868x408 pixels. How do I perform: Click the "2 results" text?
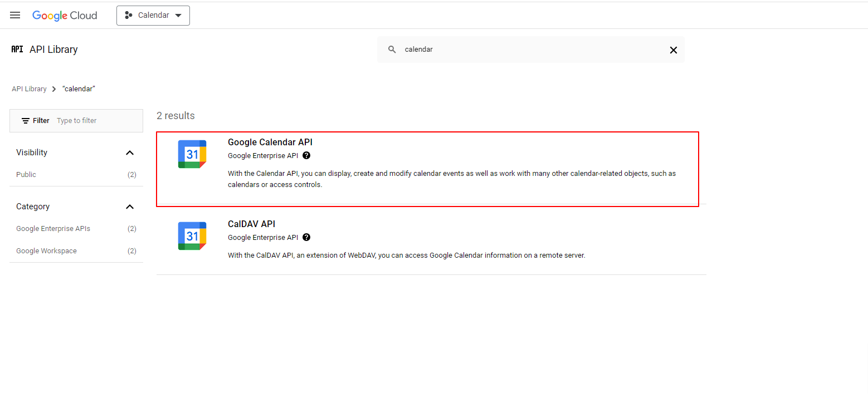point(175,116)
